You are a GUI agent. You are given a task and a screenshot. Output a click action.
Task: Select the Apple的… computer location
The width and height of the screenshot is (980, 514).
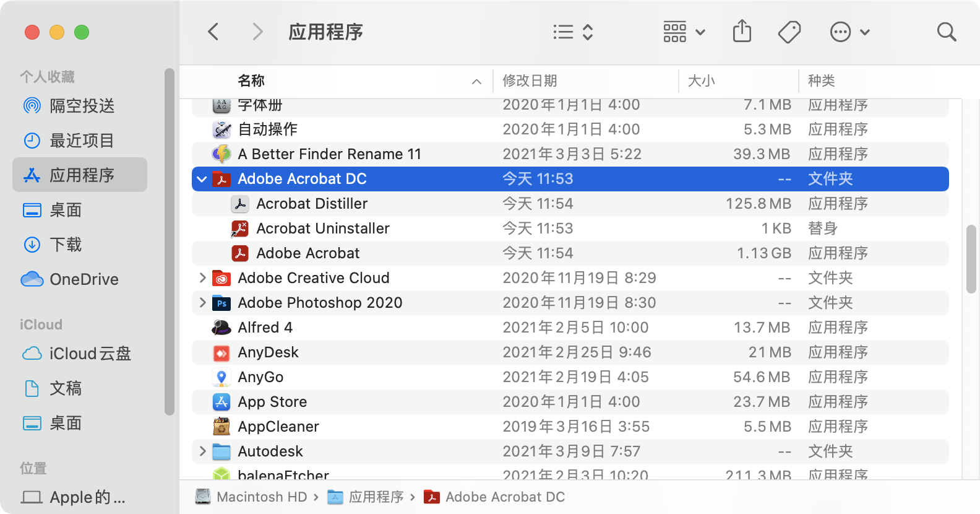pos(80,497)
